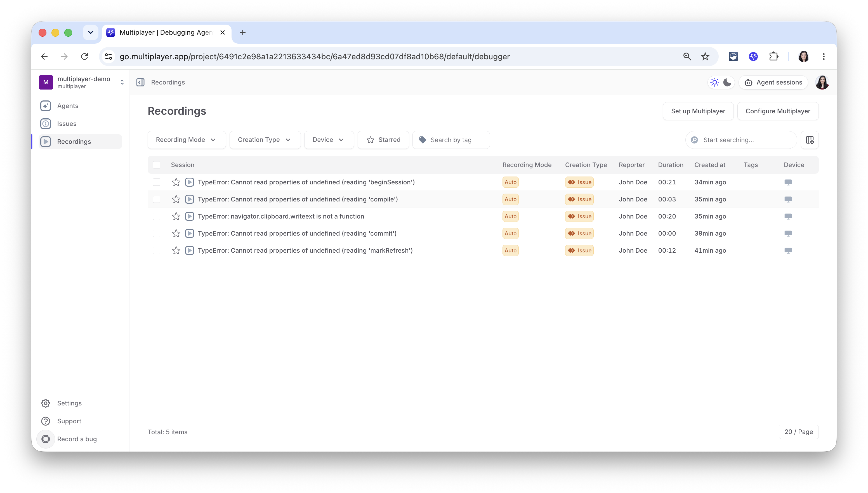Open TypeError reading 'beginSession' session
The image size is (868, 493).
[x=306, y=182]
